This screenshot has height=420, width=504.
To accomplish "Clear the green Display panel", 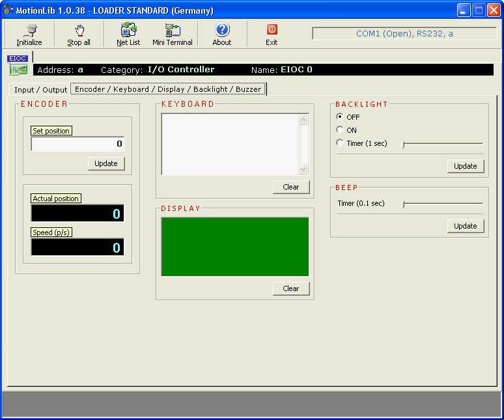I will 291,288.
